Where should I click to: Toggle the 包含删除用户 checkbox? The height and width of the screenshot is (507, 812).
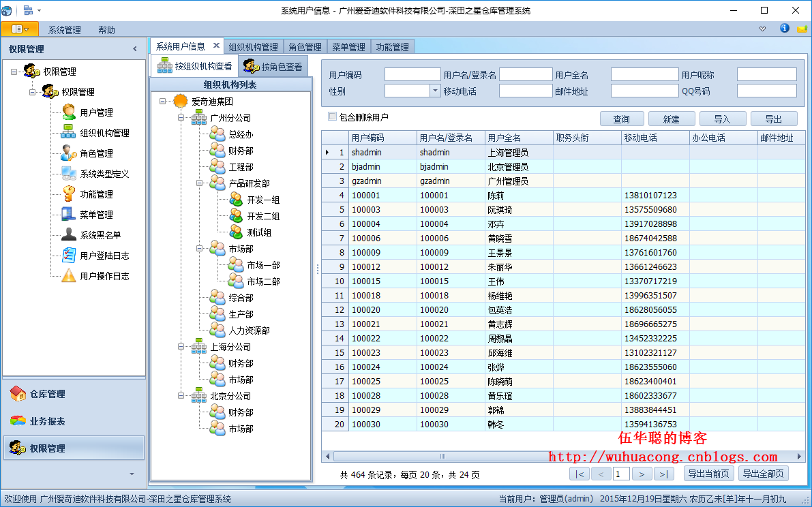[x=333, y=117]
